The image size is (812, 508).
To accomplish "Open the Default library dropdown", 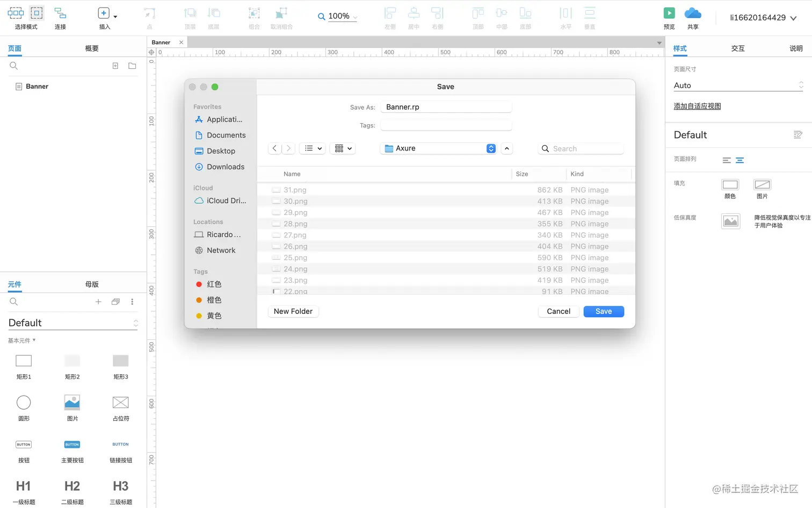I will pos(73,323).
